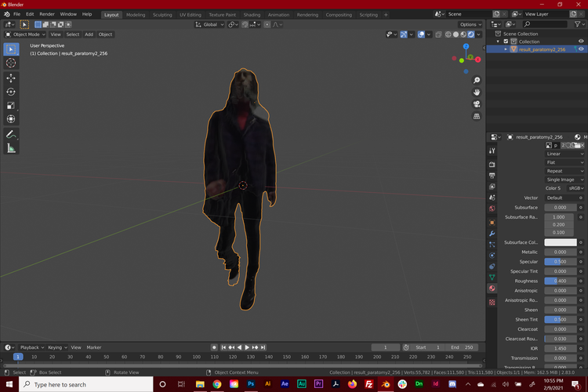Click the pan view hand gizmo
Screen dimensions: 588x392
click(x=477, y=93)
